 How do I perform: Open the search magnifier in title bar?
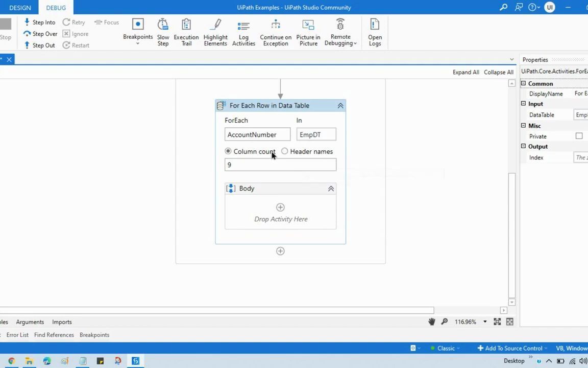coord(503,7)
